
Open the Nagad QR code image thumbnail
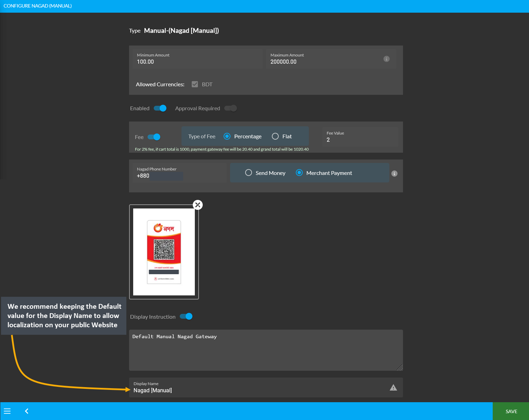click(x=164, y=252)
